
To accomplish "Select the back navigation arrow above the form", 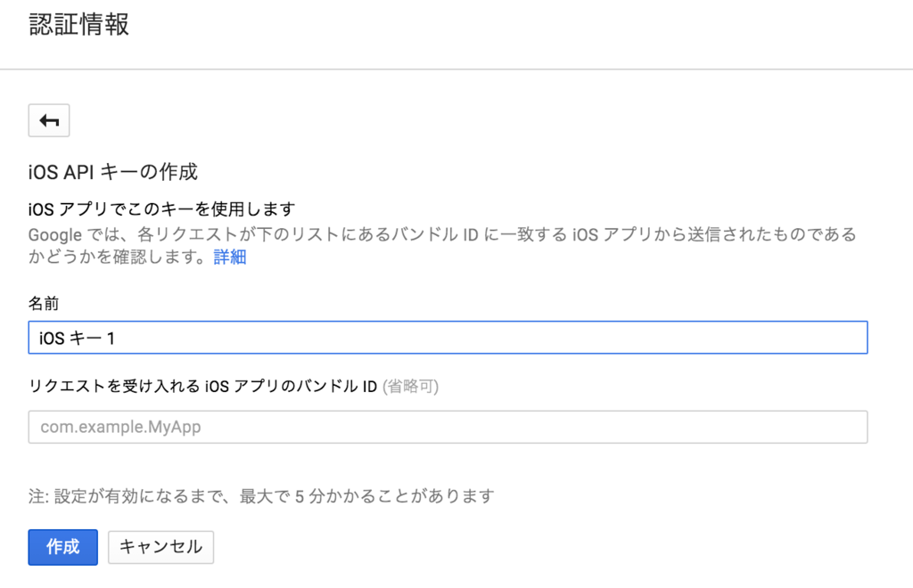I will point(49,120).
